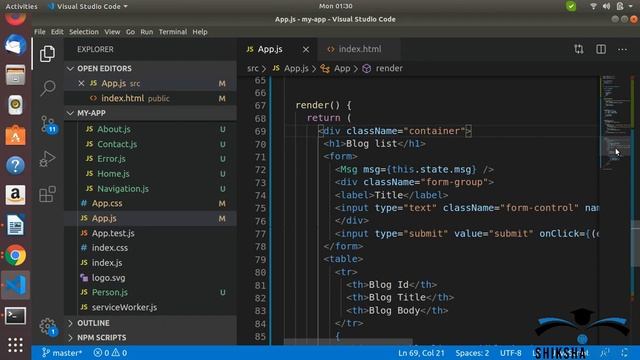
Task: Open Error.js in the explorer
Action: (x=150, y=159)
